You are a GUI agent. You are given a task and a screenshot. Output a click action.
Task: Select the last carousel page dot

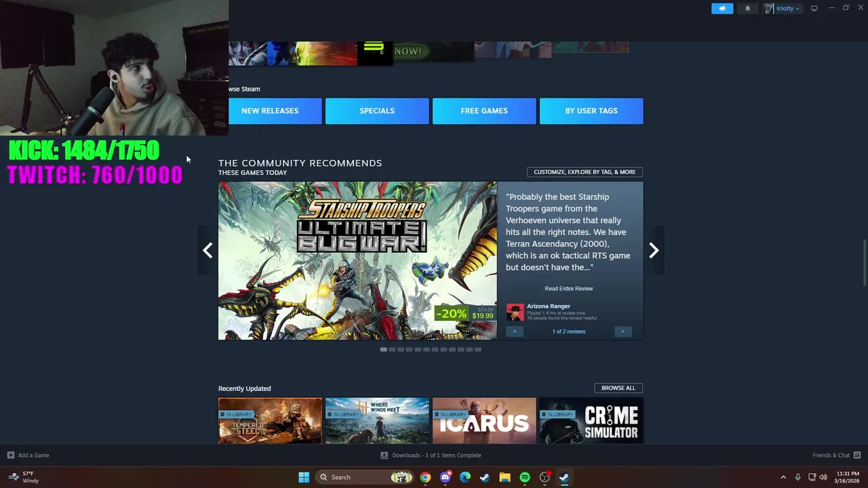pyautogui.click(x=478, y=350)
